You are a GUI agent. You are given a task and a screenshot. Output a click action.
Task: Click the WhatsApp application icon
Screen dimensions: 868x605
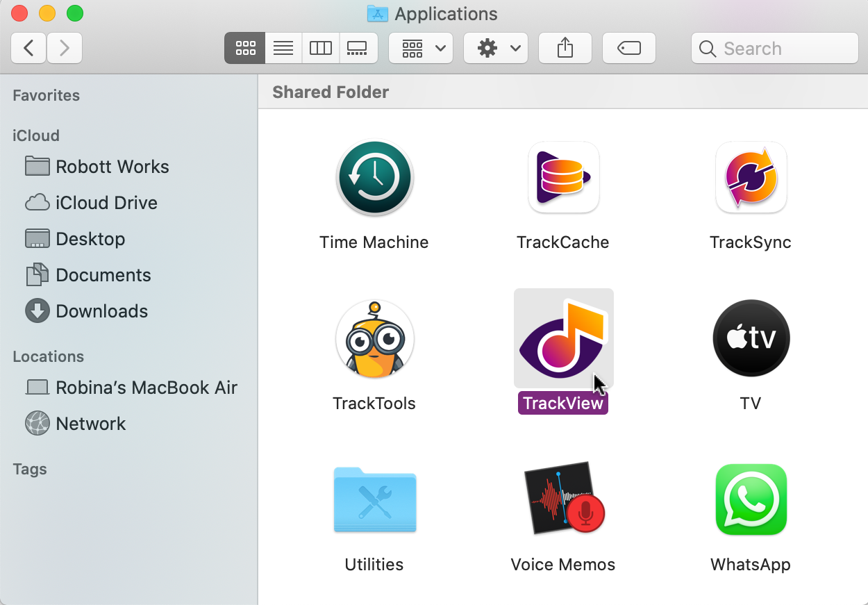pyautogui.click(x=751, y=500)
